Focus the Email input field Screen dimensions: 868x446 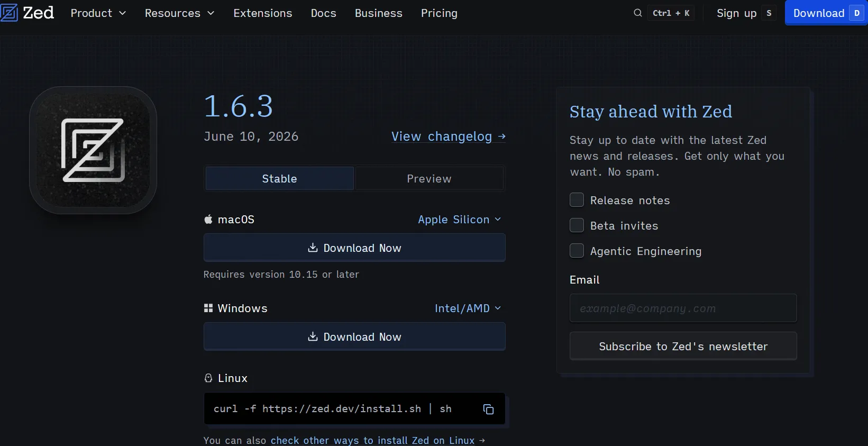683,308
